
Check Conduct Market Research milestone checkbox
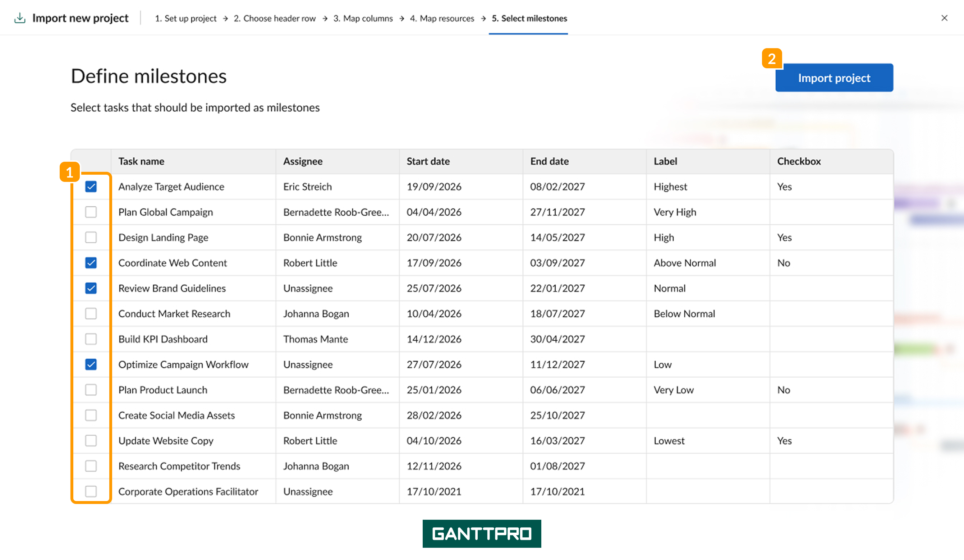click(x=91, y=314)
